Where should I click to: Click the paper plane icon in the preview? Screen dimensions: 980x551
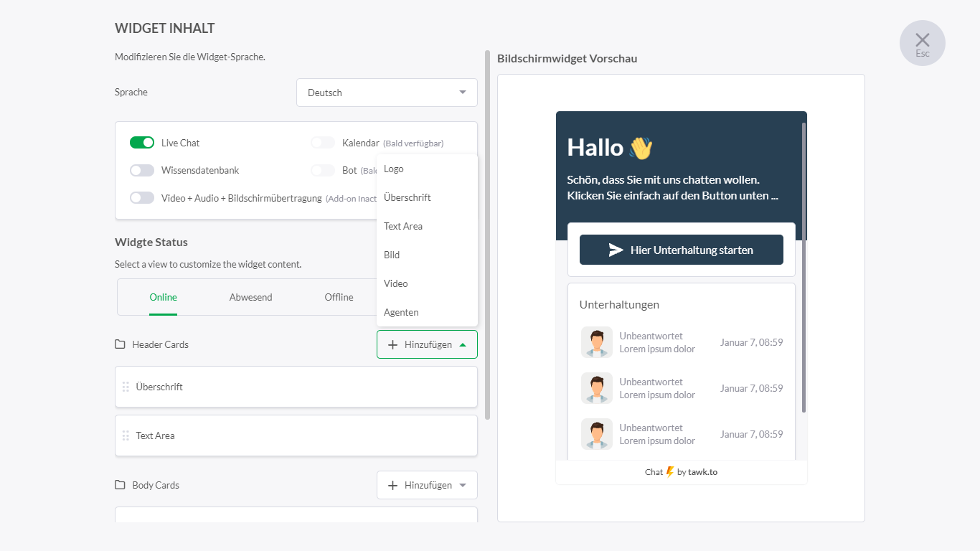(x=616, y=250)
